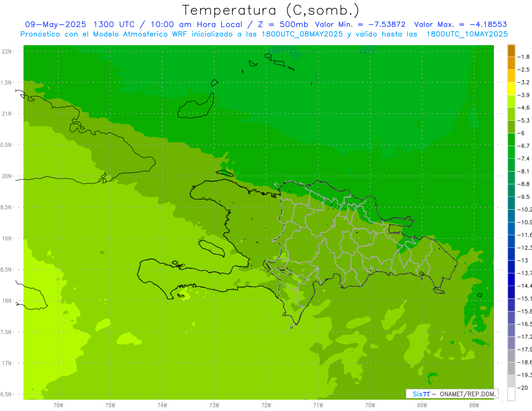532x411 pixels.
Task: Click the '72W' longitude label
Action: tap(266, 405)
